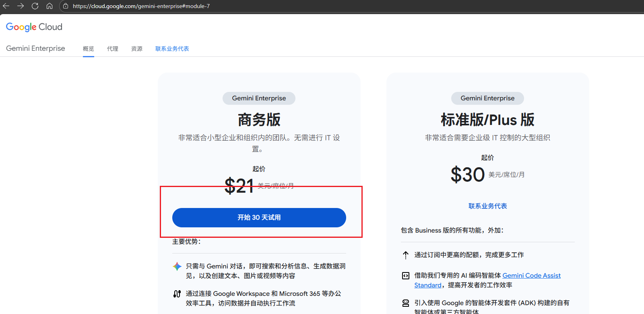Reload the page with refresh icon
Image resolution: width=644 pixels, height=314 pixels.
tap(35, 6)
